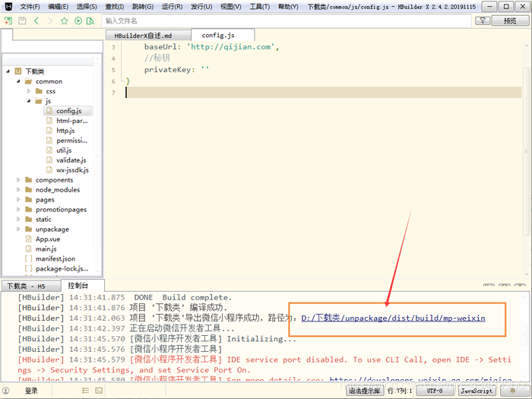Open the 文件(F) menu
The height and width of the screenshot is (399, 532).
30,7
